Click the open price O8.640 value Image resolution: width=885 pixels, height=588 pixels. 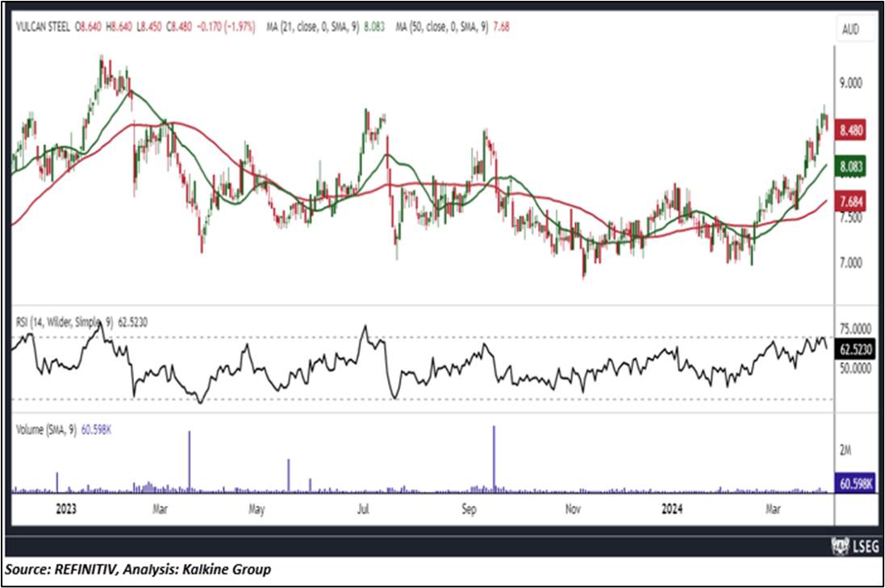pos(87,27)
